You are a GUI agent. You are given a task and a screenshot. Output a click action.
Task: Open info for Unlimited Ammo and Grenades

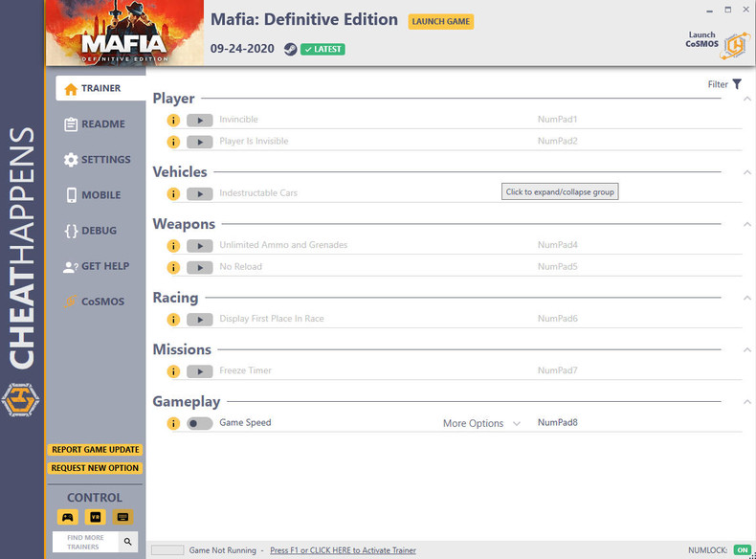[x=173, y=246]
